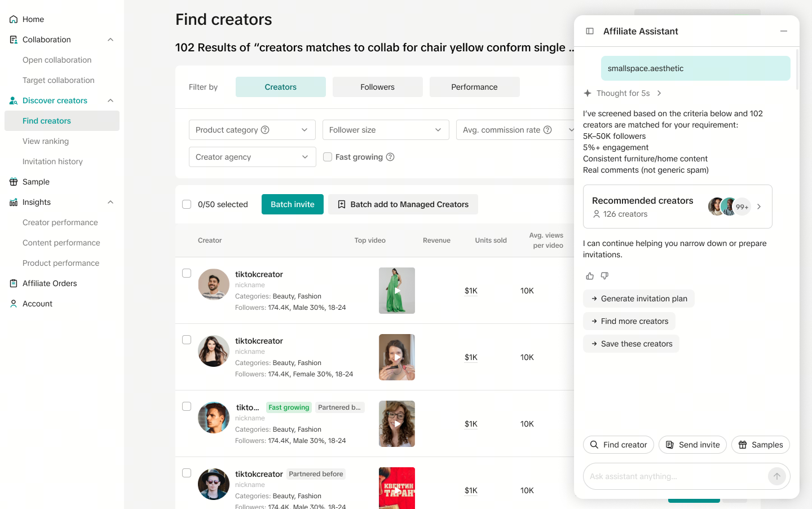
Task: Select checkbox for the Fast growing creator
Action: coord(187,406)
